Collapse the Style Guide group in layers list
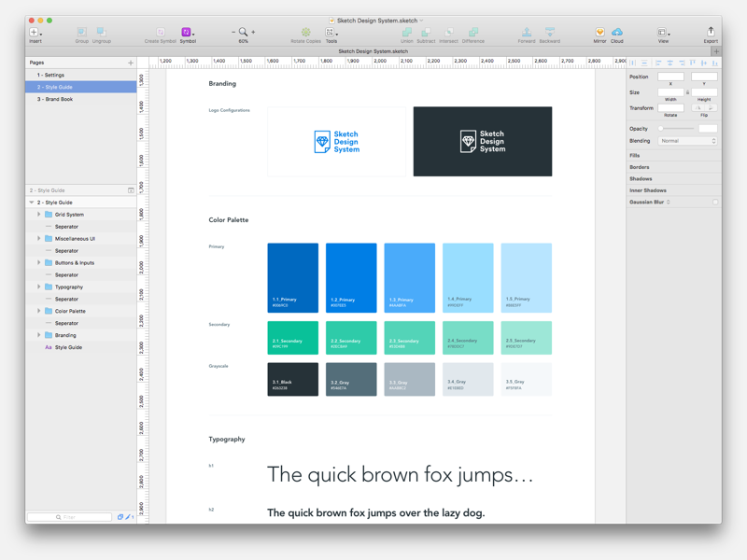The image size is (747, 560). [31, 203]
